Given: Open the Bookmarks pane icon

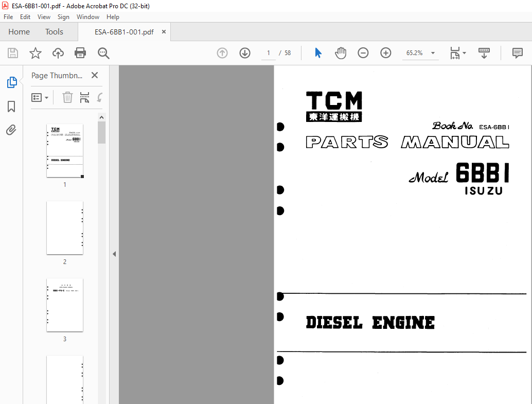Looking at the screenshot, I should pyautogui.click(x=11, y=106).
